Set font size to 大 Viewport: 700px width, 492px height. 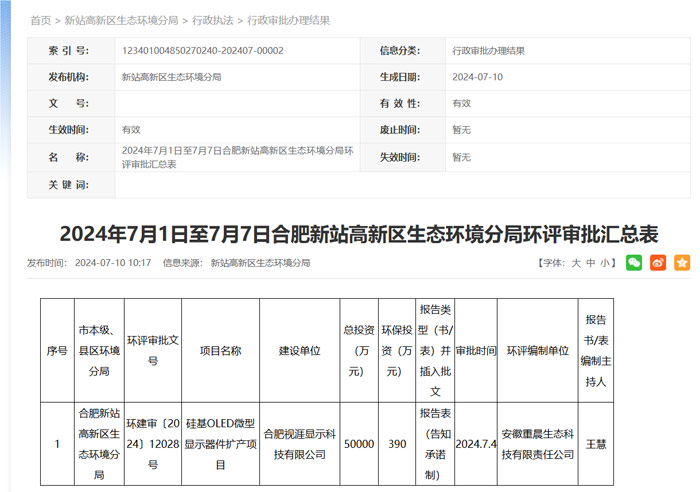pos(576,263)
